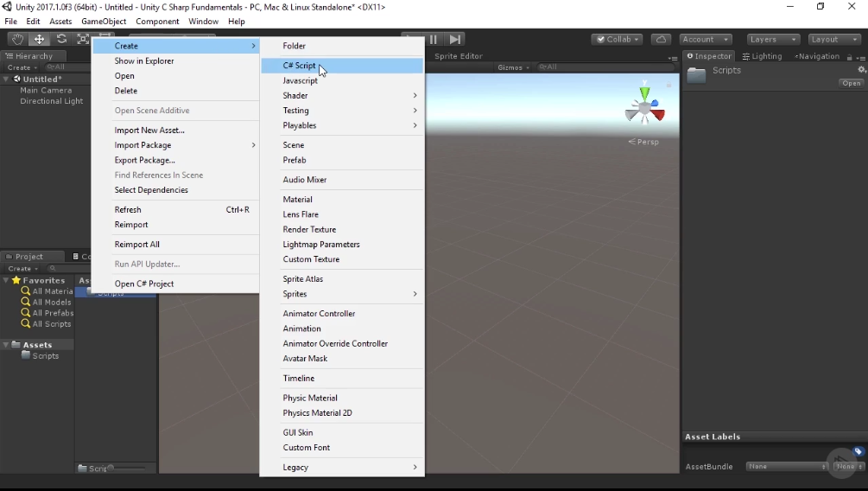Viewport: 868px width, 491px height.
Task: Open the All Models saved search
Action: pyautogui.click(x=47, y=302)
